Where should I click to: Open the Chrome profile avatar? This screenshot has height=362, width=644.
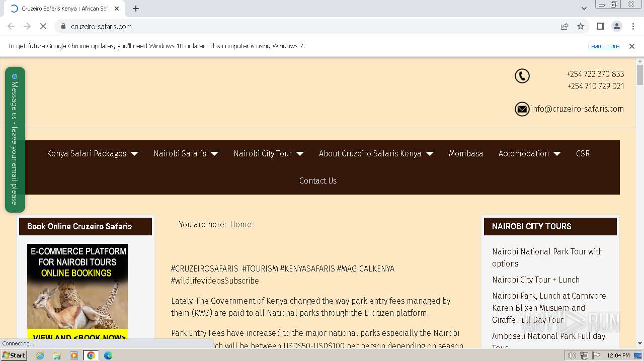616,26
